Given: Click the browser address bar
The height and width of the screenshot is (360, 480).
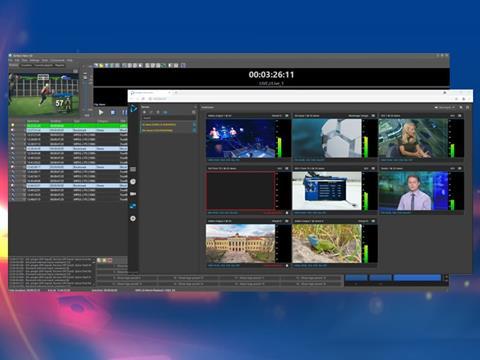Looking at the screenshot, I should [x=300, y=99].
